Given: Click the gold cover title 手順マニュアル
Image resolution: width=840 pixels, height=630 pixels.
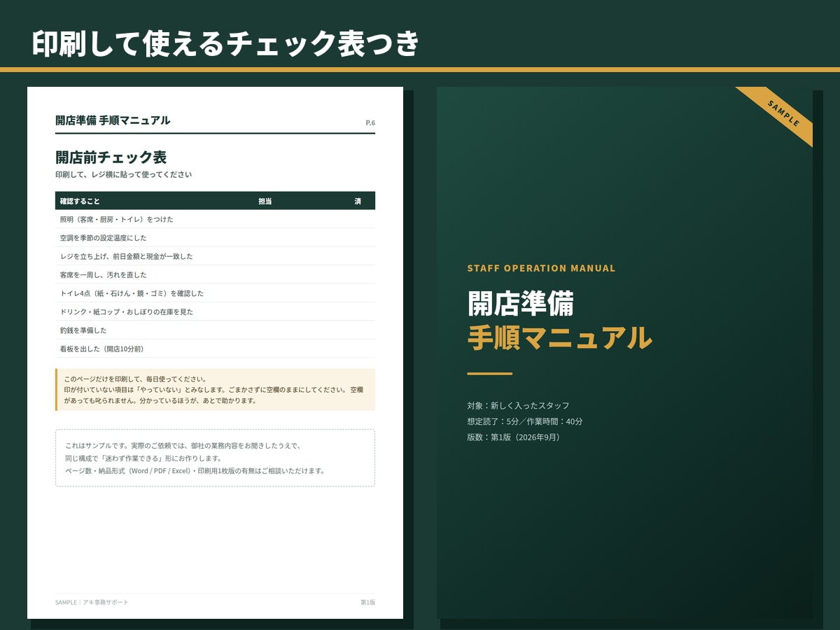Looking at the screenshot, I should pos(559,338).
